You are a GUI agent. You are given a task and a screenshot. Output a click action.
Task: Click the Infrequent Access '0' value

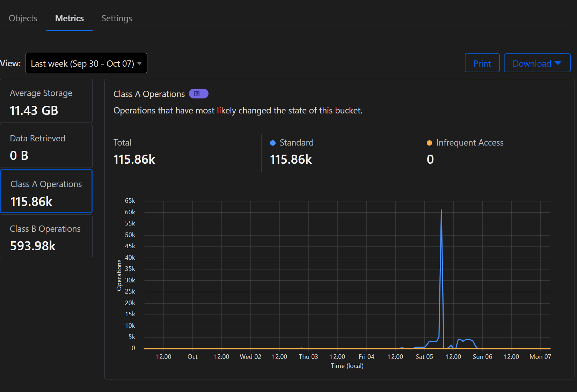click(430, 160)
